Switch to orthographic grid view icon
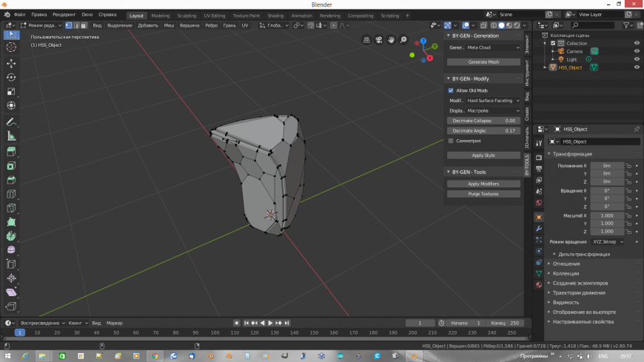The image size is (644, 362). (x=366, y=39)
